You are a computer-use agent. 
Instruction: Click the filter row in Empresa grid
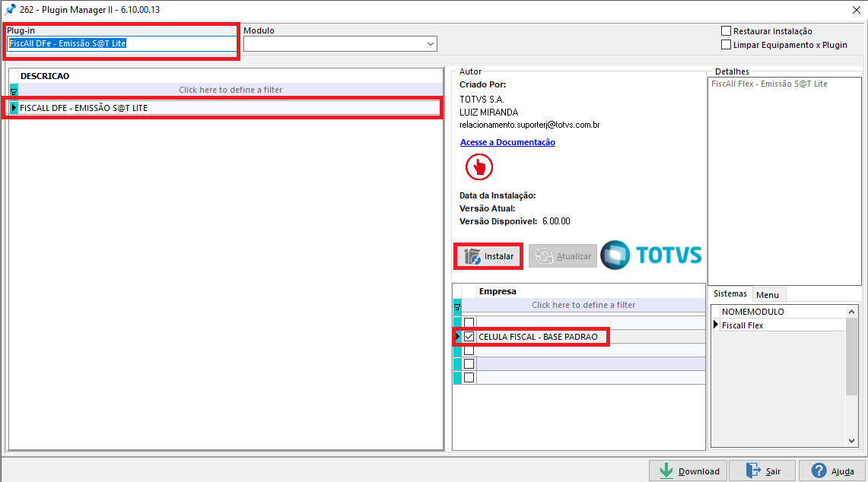point(583,305)
